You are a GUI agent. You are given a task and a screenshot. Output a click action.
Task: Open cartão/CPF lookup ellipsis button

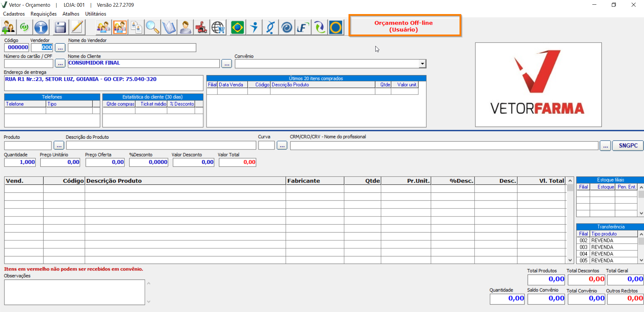pyautogui.click(x=60, y=63)
